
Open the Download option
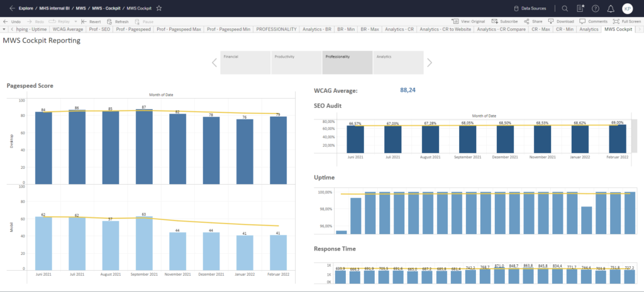pyautogui.click(x=561, y=21)
